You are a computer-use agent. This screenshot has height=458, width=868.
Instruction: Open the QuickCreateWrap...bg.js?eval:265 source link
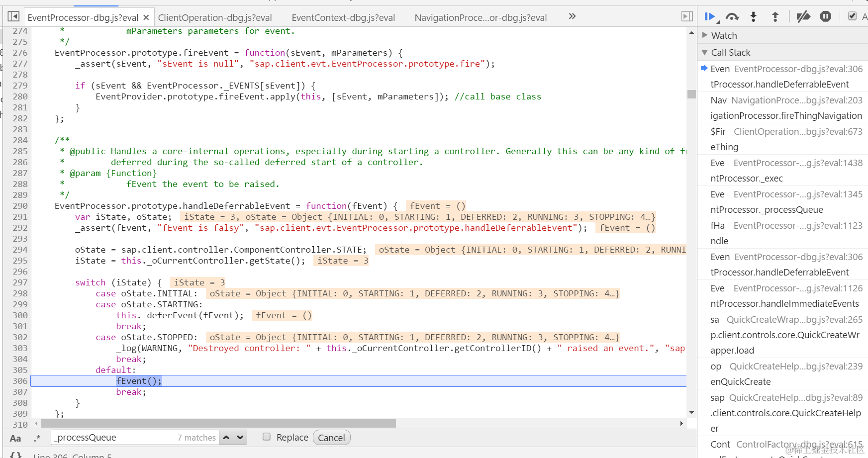795,319
